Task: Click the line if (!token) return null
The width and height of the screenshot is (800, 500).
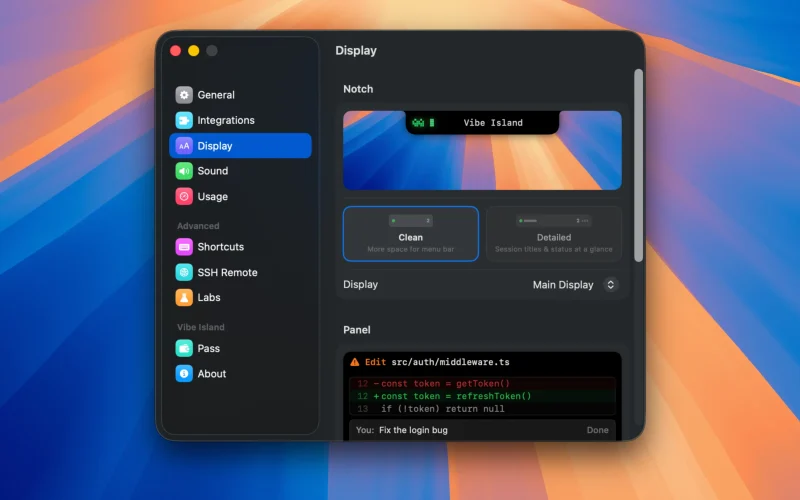Action: coord(482,409)
